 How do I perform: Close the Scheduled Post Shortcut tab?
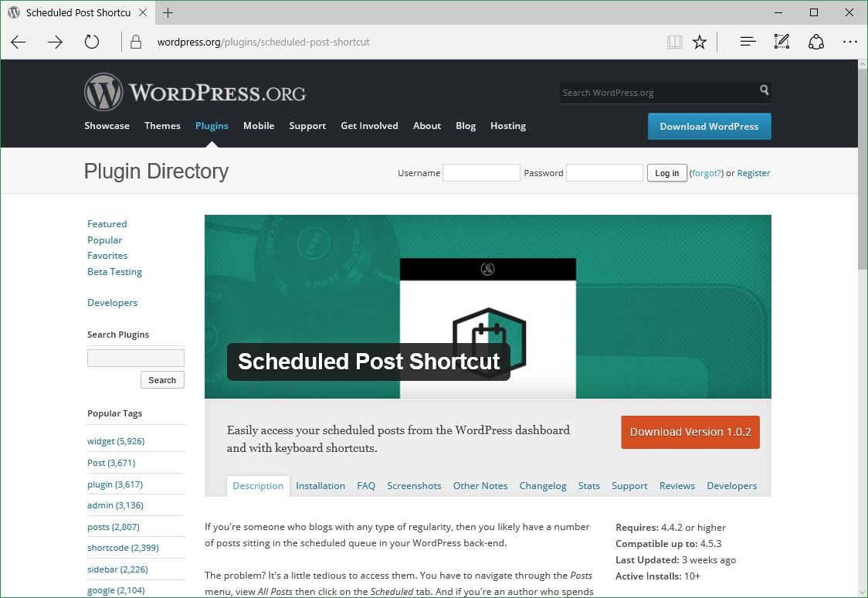[x=143, y=12]
